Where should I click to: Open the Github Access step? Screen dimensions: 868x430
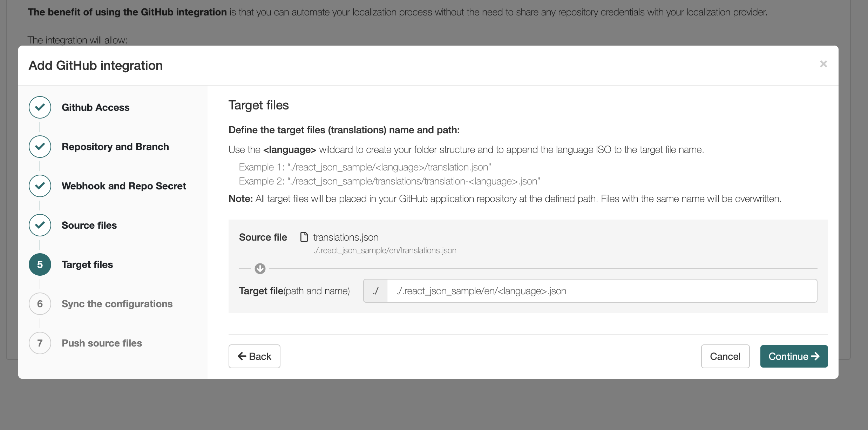[95, 107]
